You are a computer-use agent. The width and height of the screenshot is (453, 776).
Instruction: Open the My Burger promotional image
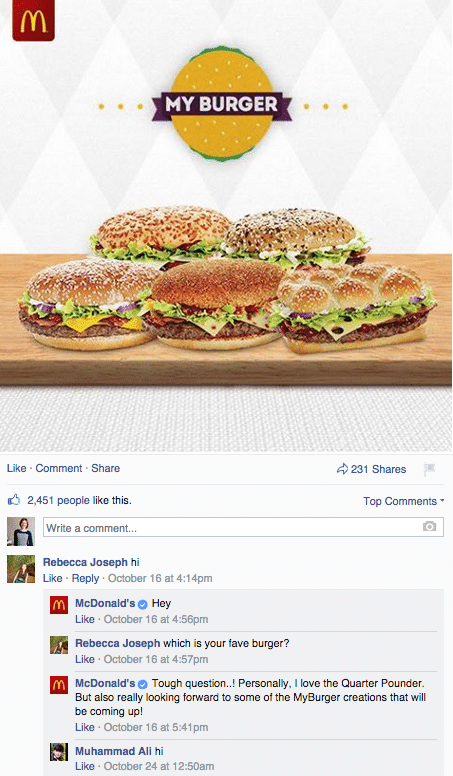pos(226,226)
